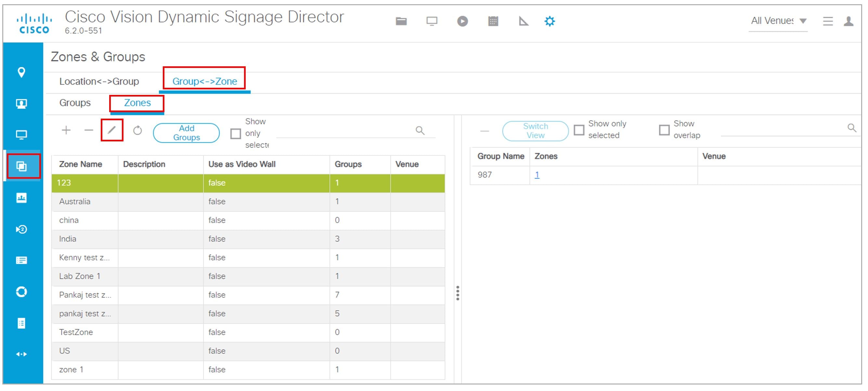The height and width of the screenshot is (391, 868).
Task: Select the Device Management monitor icon
Action: point(432,21)
